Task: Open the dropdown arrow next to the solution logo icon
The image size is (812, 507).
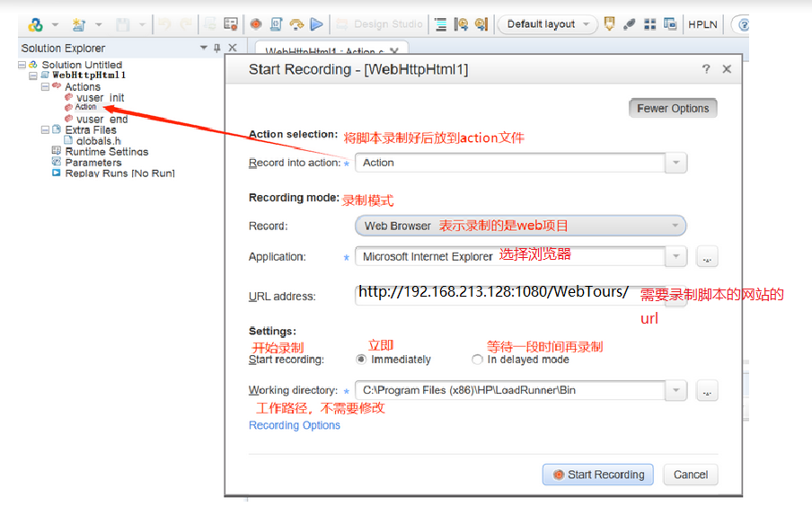Action: click(55, 24)
